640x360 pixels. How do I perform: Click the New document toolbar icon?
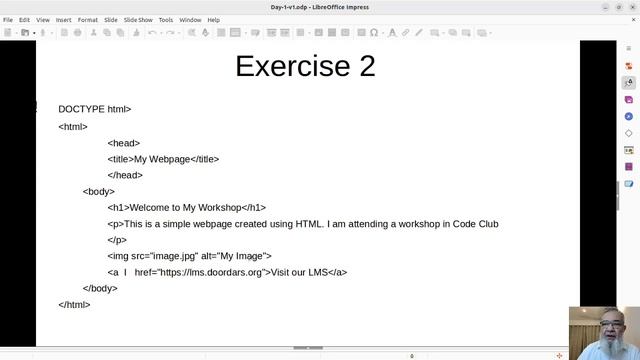tap(8, 33)
